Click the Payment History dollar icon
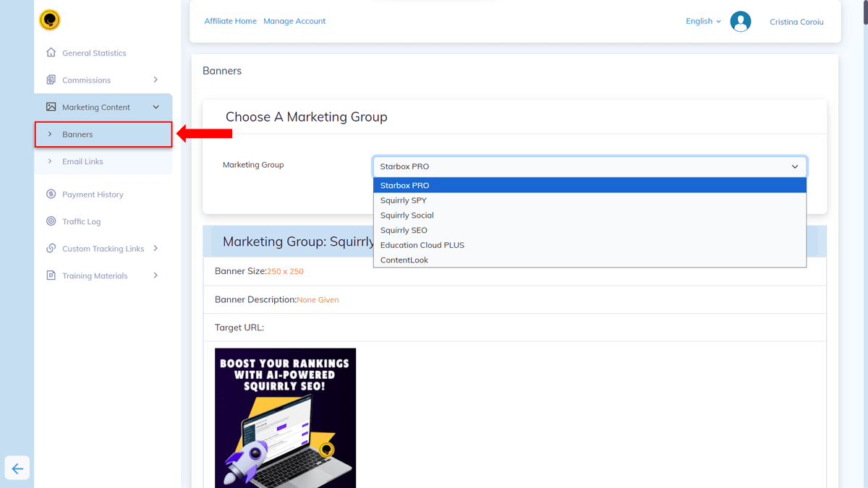The height and width of the screenshot is (488, 868). [x=51, y=194]
